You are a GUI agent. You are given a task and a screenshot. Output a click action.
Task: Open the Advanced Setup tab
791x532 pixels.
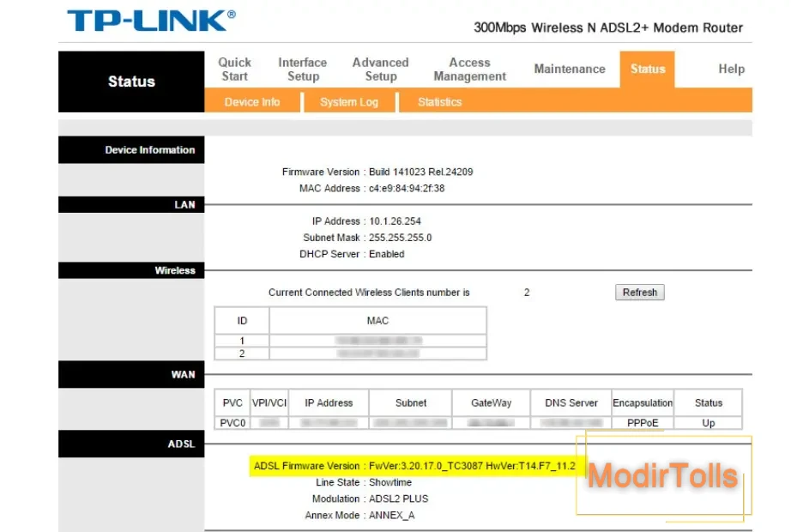[x=380, y=70]
